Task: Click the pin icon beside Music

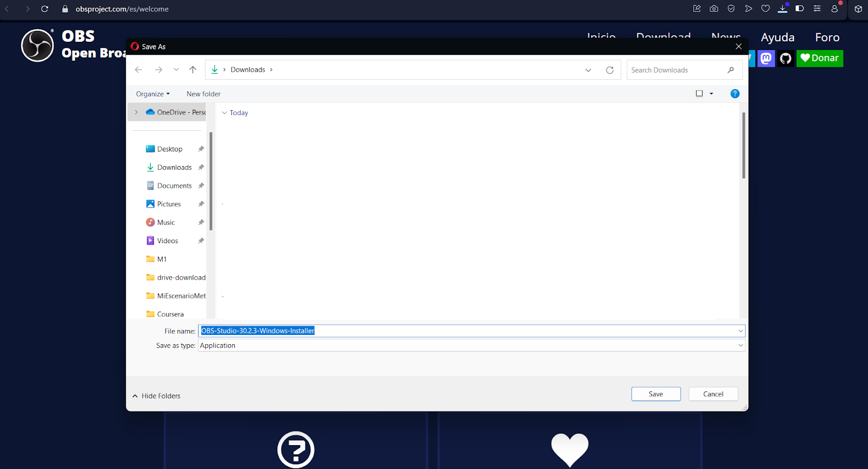Action: pyautogui.click(x=201, y=223)
